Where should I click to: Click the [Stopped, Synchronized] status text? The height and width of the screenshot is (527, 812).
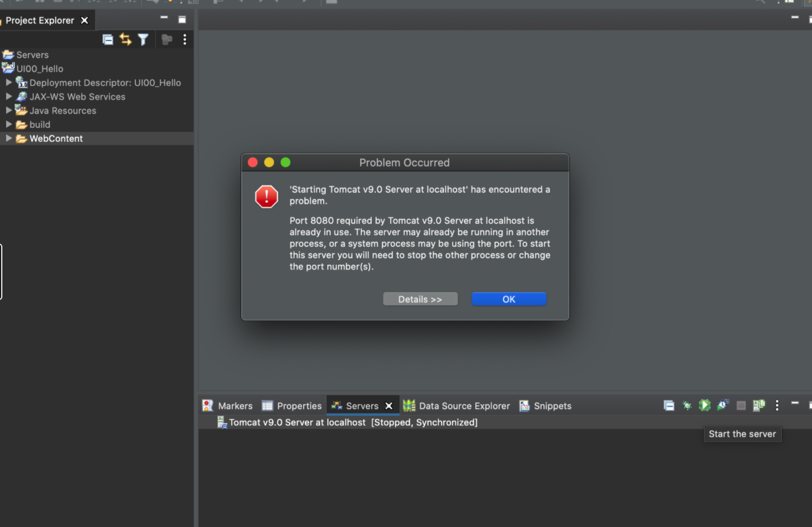coord(424,422)
